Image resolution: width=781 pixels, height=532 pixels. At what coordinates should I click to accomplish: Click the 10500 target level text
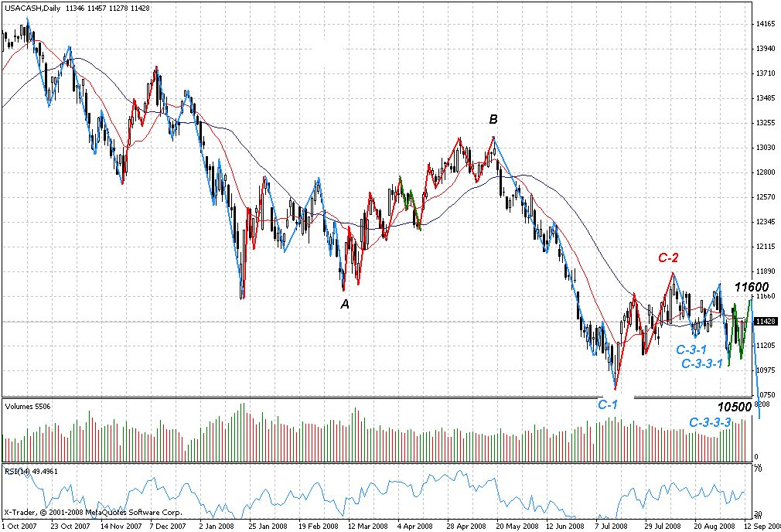pyautogui.click(x=734, y=408)
